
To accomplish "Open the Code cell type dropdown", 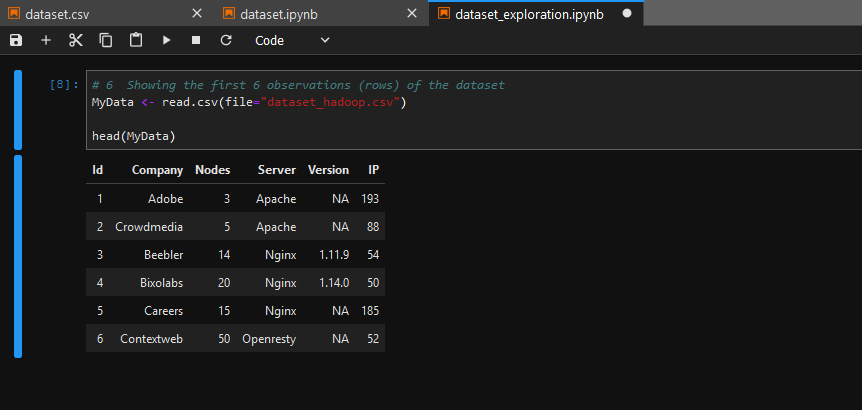I will pyautogui.click(x=292, y=40).
